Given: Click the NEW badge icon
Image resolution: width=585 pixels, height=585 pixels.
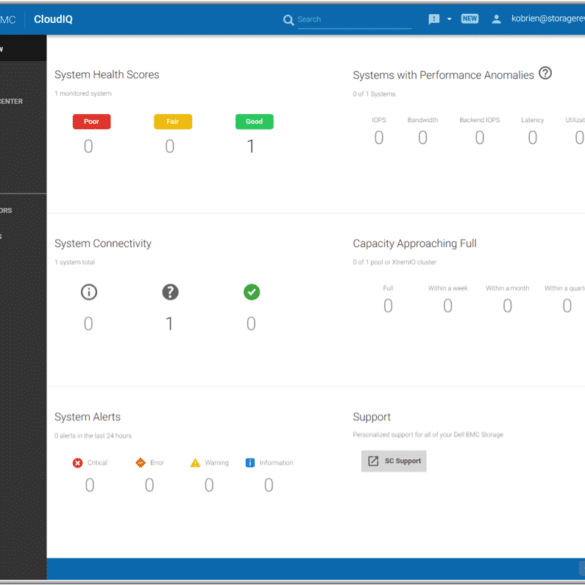Looking at the screenshot, I should [469, 19].
